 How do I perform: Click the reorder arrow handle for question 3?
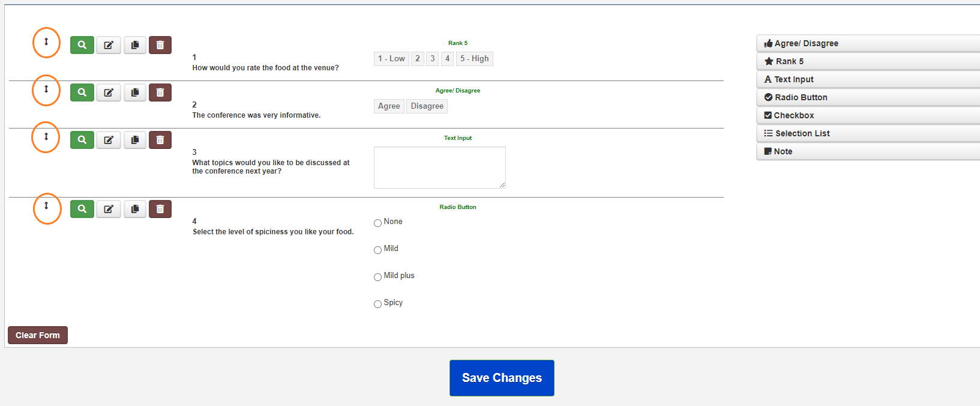coord(46,137)
